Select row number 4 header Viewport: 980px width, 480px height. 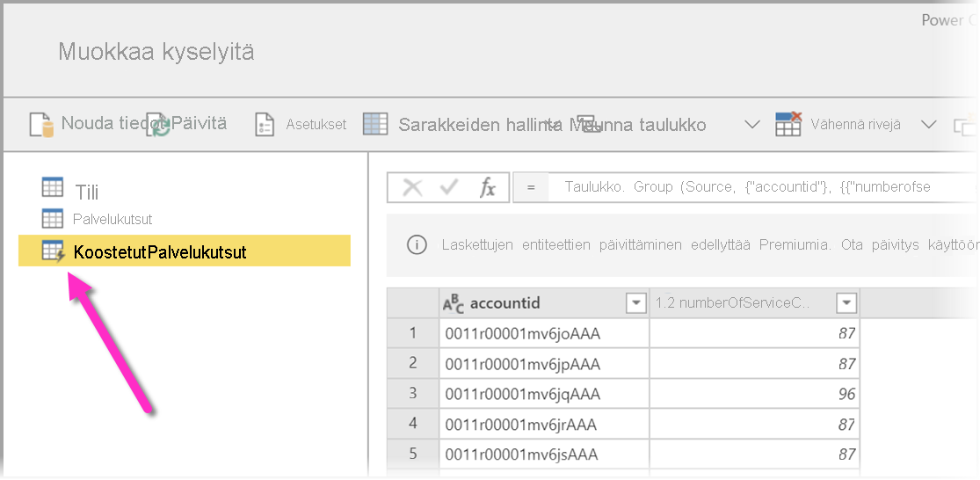click(x=412, y=424)
